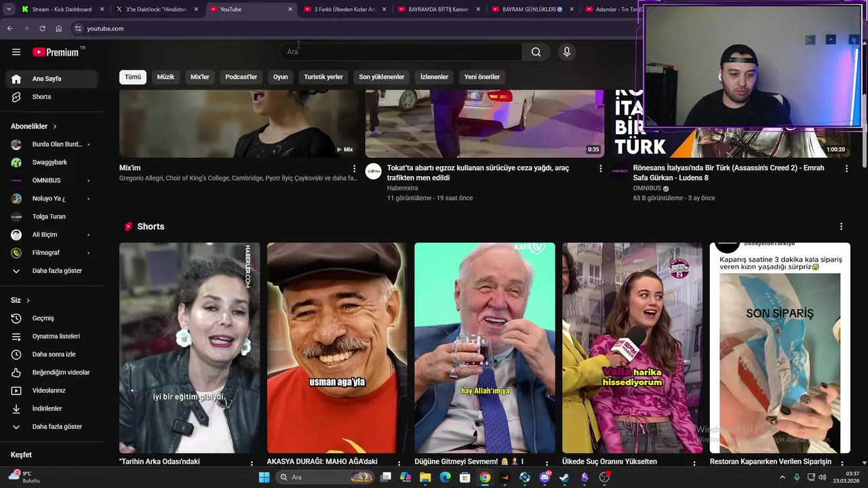Expand Siz list with 'Daha fazla göster'
This screenshot has height=488, width=868.
[52, 426]
